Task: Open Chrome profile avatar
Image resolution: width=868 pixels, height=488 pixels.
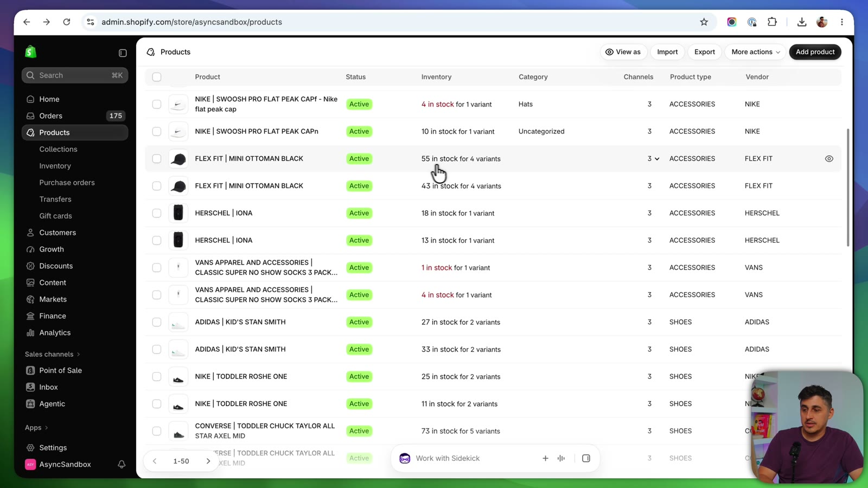Action: click(x=822, y=22)
